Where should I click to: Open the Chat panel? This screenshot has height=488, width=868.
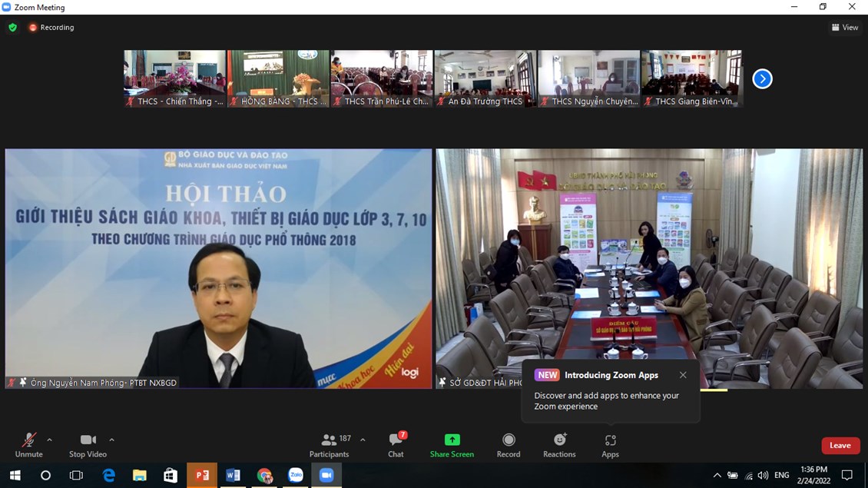tap(396, 444)
